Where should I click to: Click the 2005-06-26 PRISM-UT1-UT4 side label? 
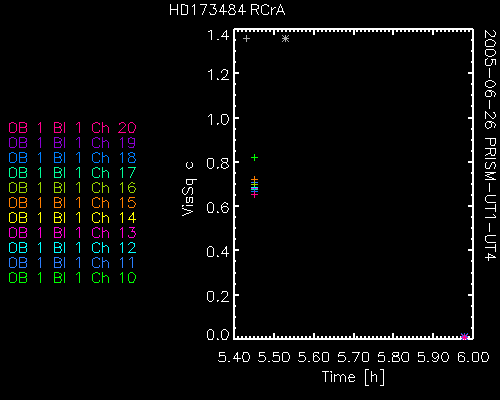[490, 145]
